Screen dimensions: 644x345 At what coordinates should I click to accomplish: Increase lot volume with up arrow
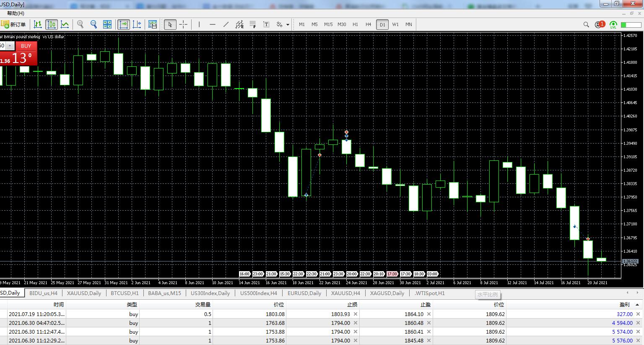point(10,46)
